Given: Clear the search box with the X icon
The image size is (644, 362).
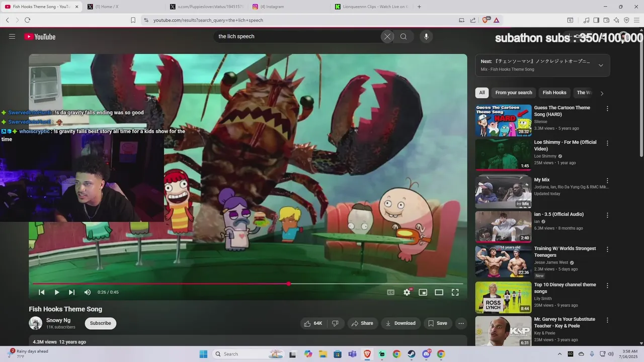Looking at the screenshot, I should tap(387, 36).
